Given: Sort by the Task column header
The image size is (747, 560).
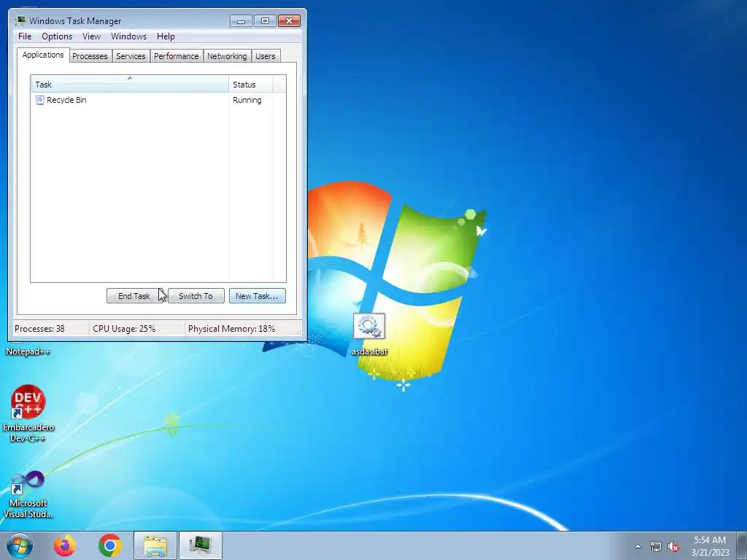Looking at the screenshot, I should [x=130, y=85].
